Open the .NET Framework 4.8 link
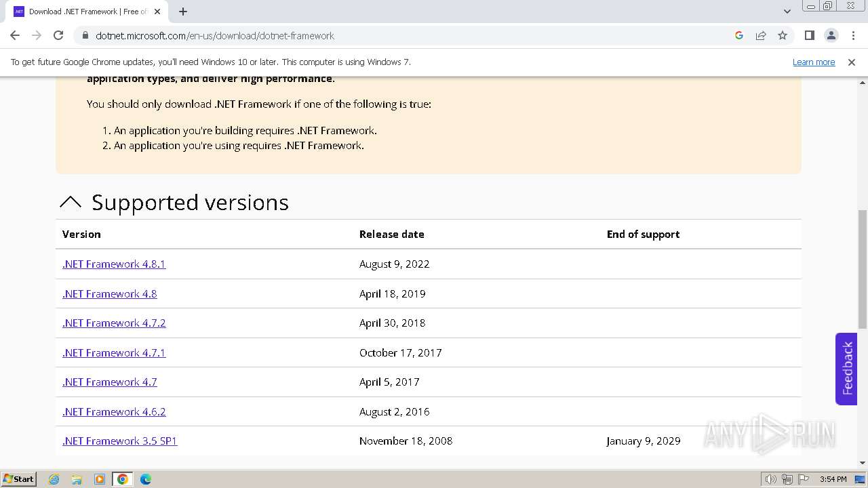The image size is (868, 488). [109, 293]
